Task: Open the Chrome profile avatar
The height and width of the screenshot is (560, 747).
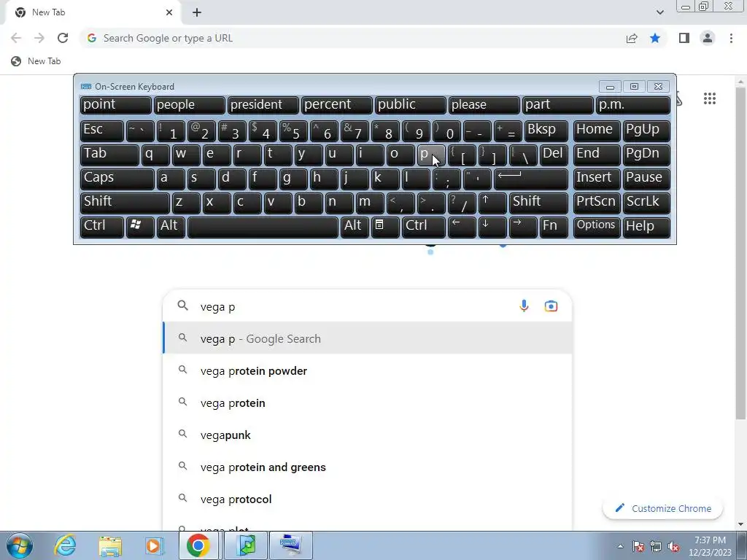Action: point(708,38)
